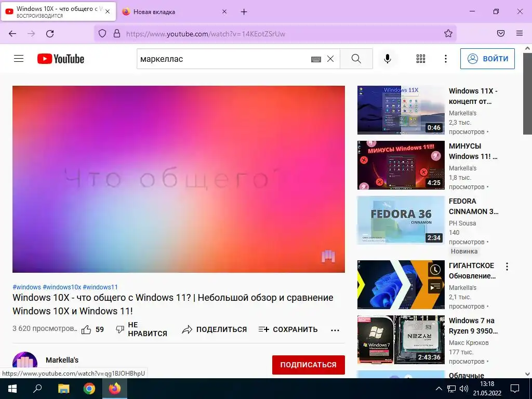Go to YouTube home via logo
The width and height of the screenshot is (532, 399).
(61, 59)
